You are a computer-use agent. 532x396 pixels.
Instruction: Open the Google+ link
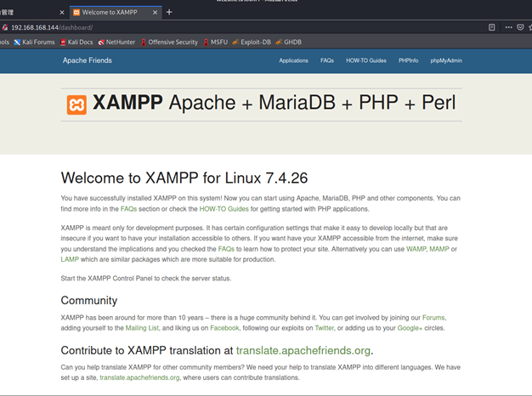[410, 328]
